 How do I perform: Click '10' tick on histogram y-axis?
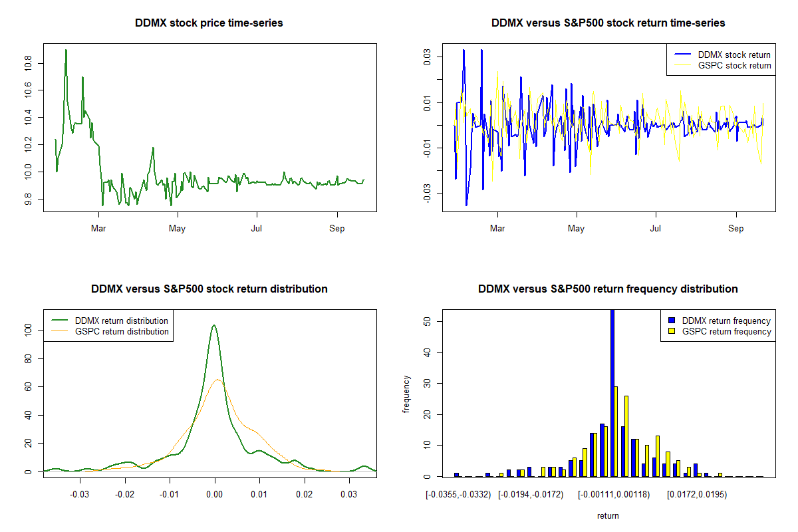pyautogui.click(x=427, y=445)
